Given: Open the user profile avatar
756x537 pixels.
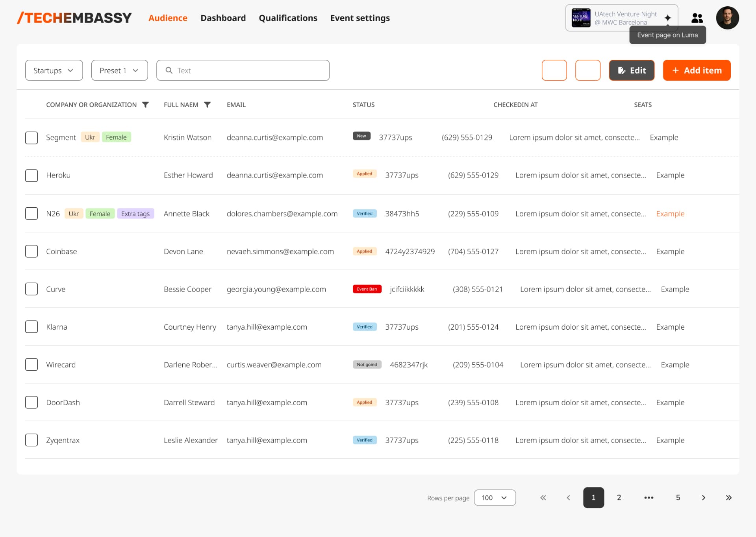Looking at the screenshot, I should click(727, 18).
